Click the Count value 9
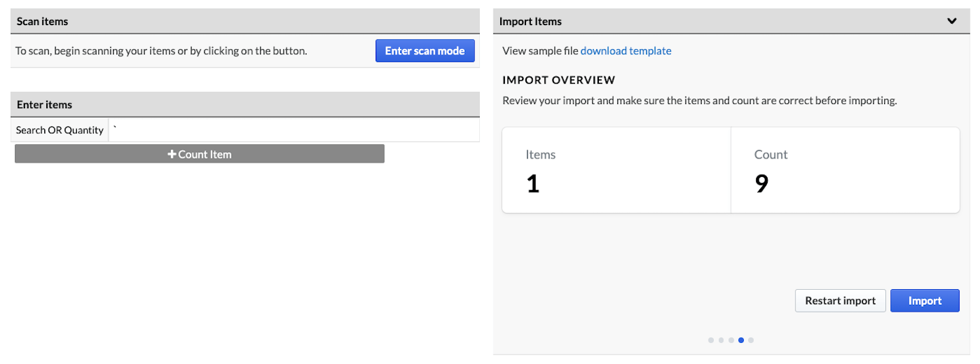980x364 pixels. point(762,184)
